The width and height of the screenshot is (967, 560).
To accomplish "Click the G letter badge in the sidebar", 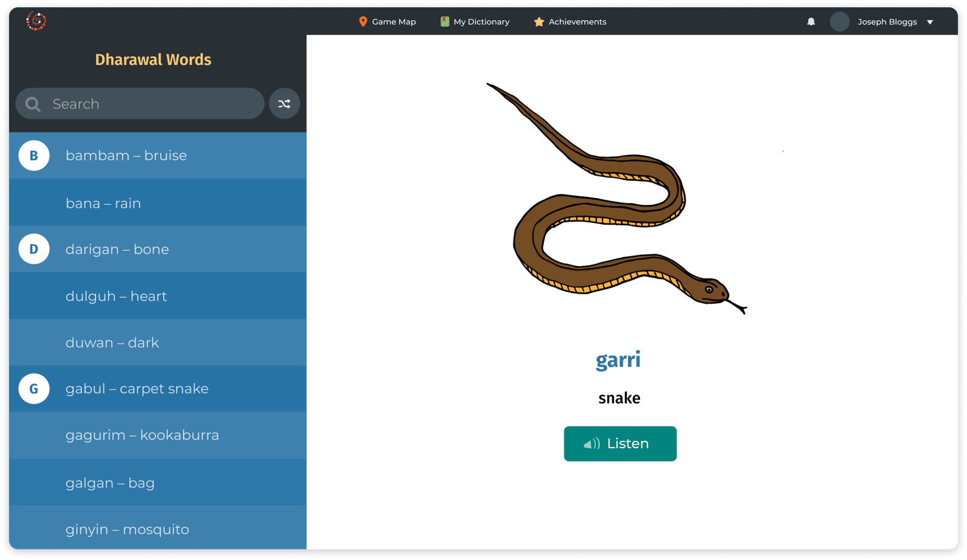I will [x=34, y=388].
